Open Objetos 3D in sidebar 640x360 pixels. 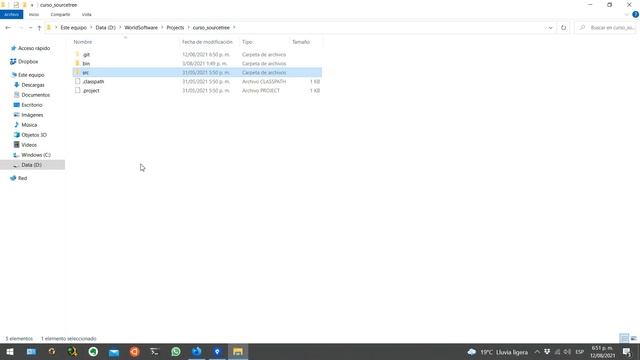pos(34,135)
